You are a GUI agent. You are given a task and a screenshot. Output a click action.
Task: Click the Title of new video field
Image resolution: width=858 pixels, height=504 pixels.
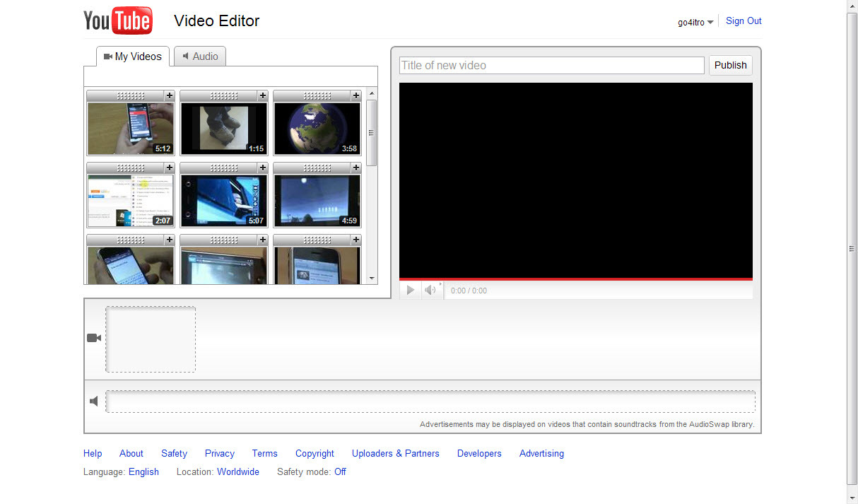pyautogui.click(x=552, y=65)
